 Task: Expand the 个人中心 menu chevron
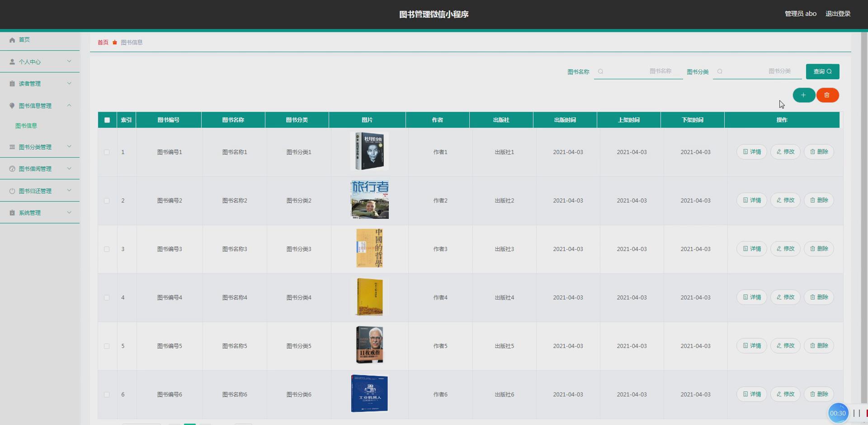pos(69,61)
